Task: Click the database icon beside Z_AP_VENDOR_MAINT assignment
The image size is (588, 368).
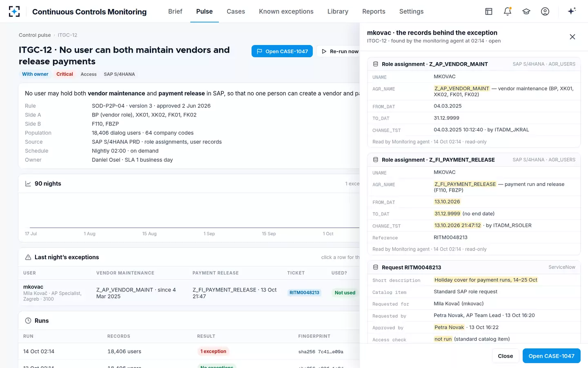Action: (x=376, y=64)
